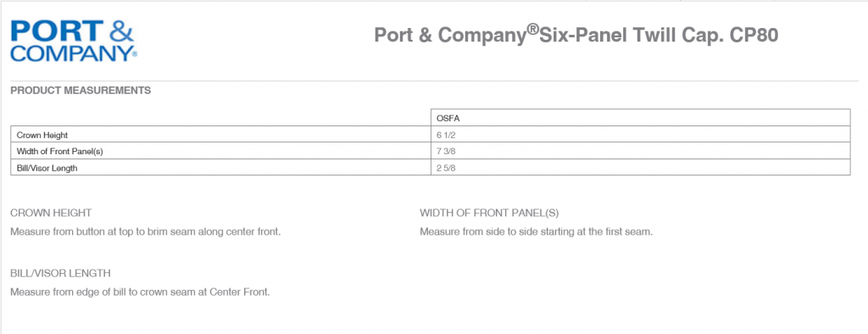Select the product title CP80 heading
Viewport: 868px width, 334px height.
point(576,35)
